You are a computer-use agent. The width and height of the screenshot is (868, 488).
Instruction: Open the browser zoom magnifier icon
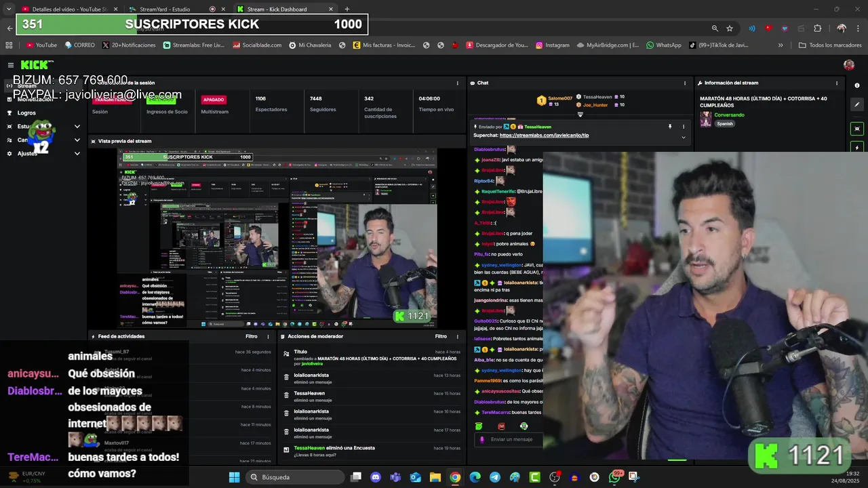click(x=715, y=28)
